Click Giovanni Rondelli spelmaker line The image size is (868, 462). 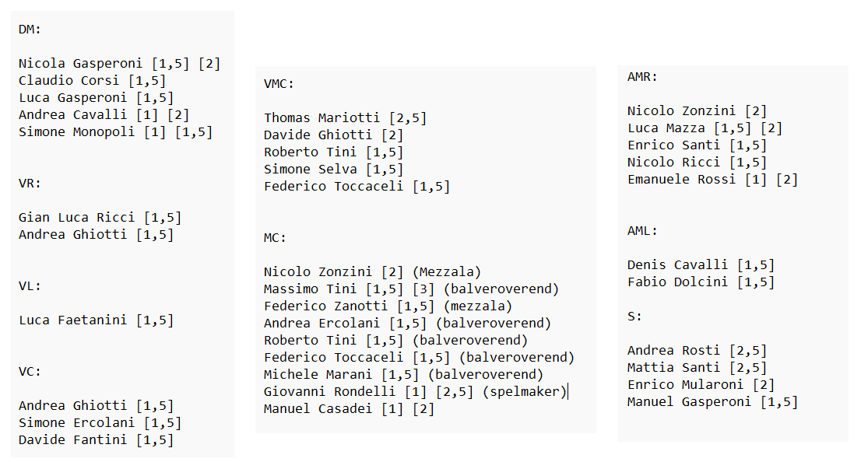(x=416, y=392)
